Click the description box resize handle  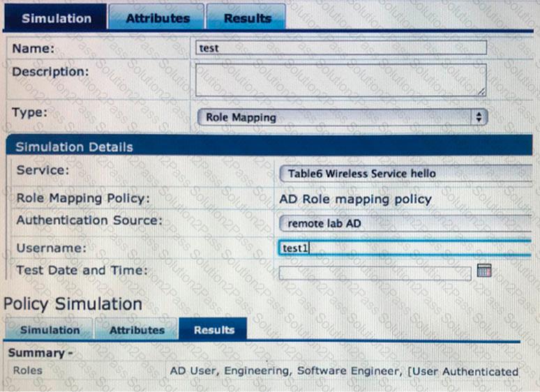(481, 91)
